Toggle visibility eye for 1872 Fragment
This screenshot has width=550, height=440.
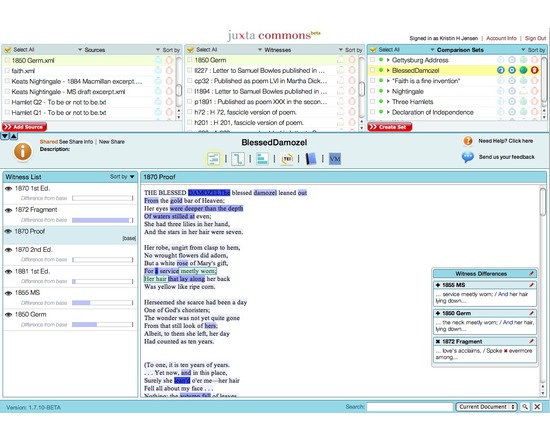(x=8, y=210)
